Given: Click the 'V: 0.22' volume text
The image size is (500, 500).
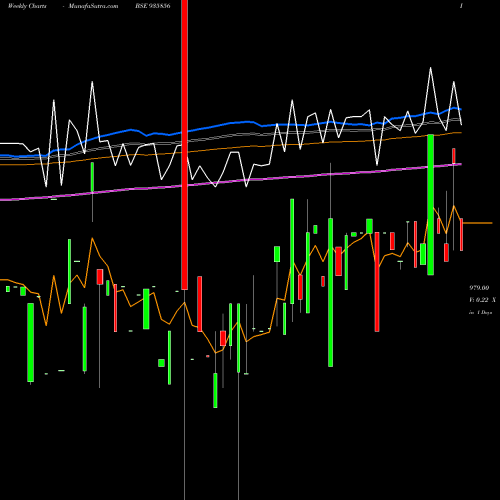Looking at the screenshot, I should [x=479, y=300].
